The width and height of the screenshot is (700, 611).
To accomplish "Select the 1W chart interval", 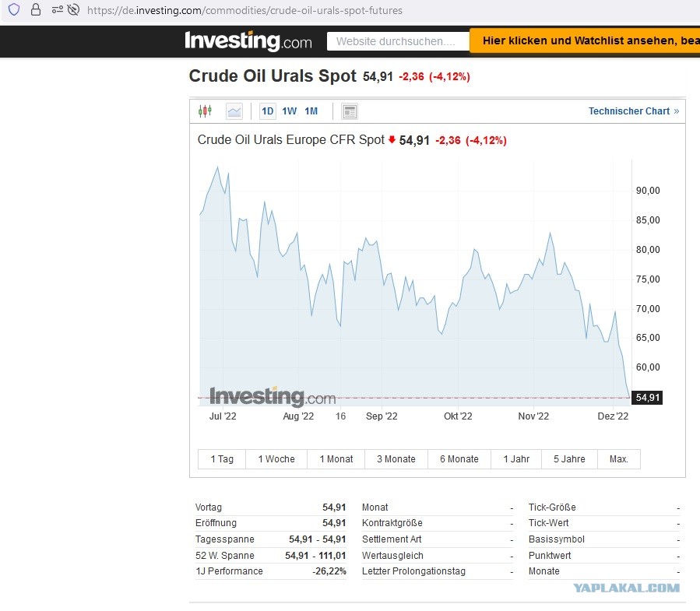I will point(289,111).
